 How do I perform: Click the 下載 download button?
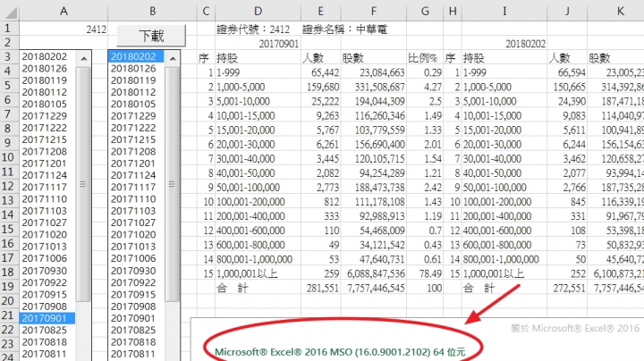coord(151,36)
